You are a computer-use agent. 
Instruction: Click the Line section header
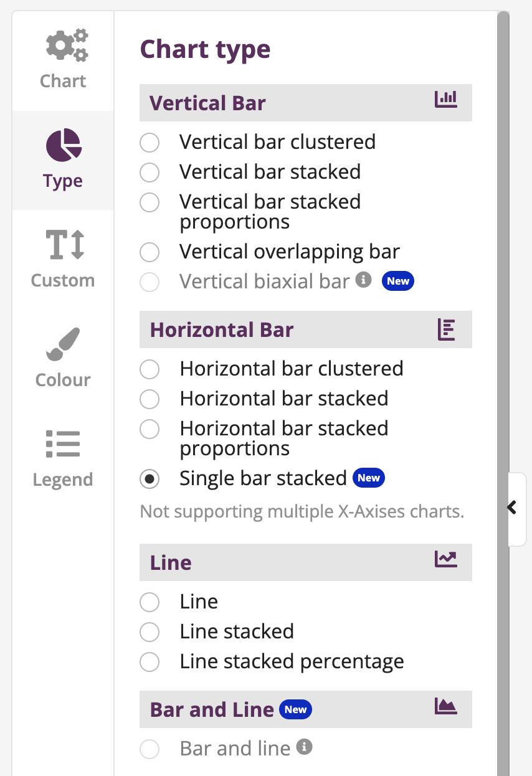(306, 562)
